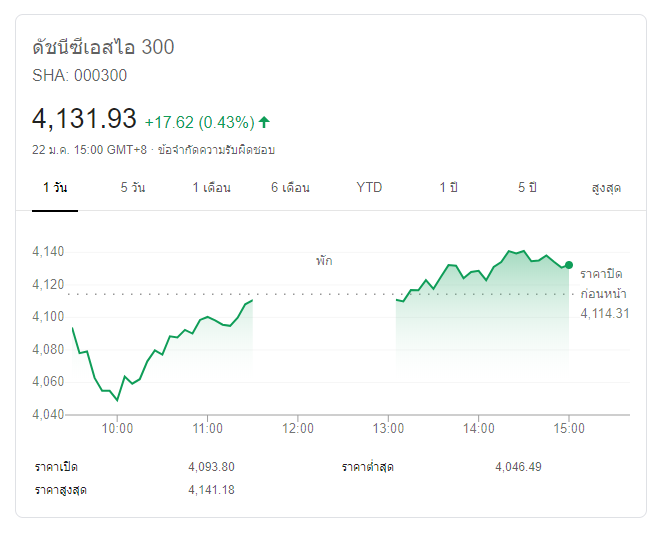Click the SHA: 000300 ticker text
The image size is (662, 534).
click(79, 76)
